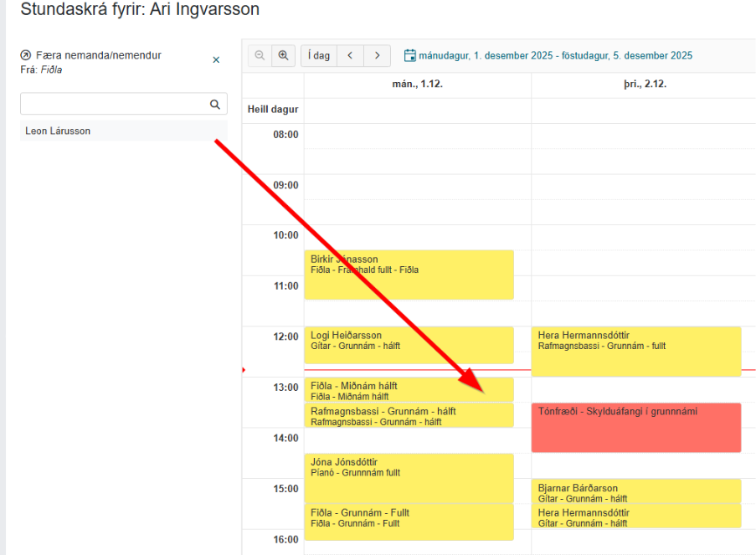The image size is (756, 555).
Task: Open Hera Hermannsdóttir Gítar - Grunnám - hálft lesson
Action: [x=636, y=516]
